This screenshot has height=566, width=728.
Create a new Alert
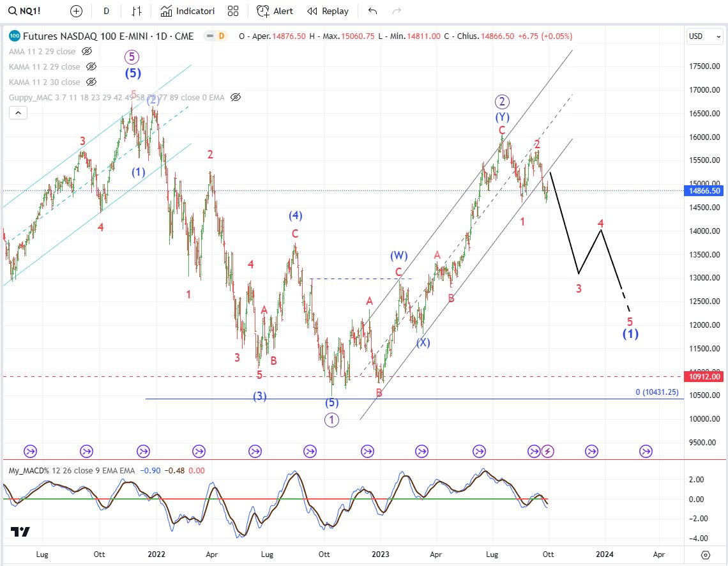pyautogui.click(x=275, y=11)
